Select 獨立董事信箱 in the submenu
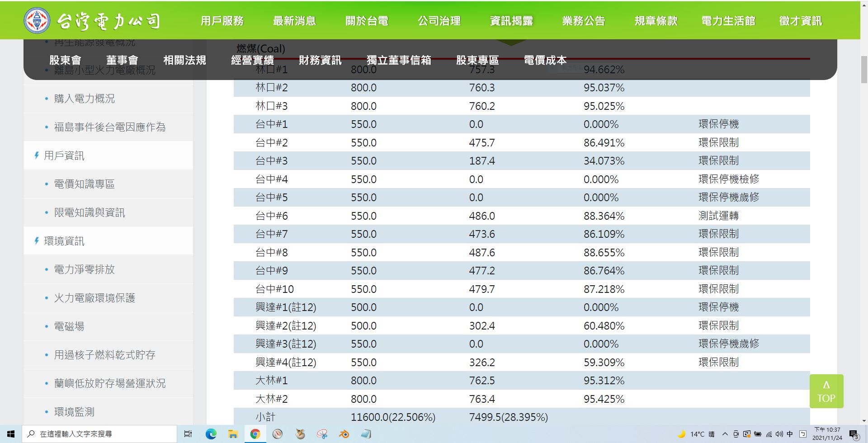The image size is (868, 443). (x=399, y=60)
